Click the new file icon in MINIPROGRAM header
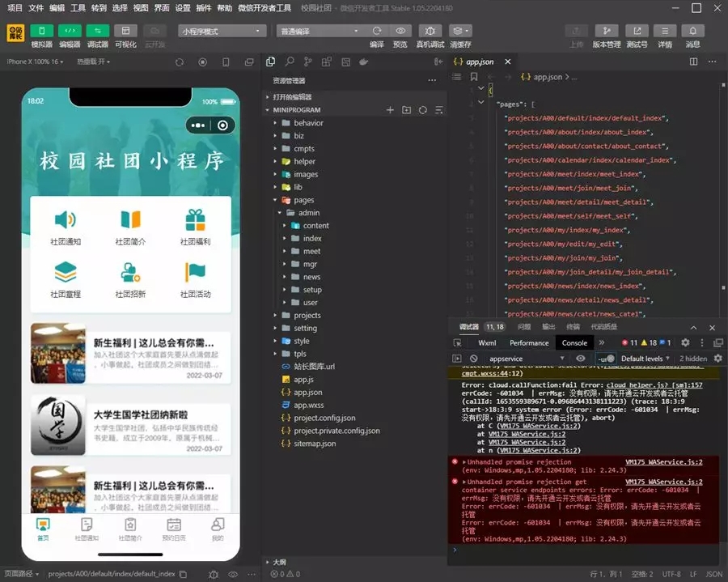Viewport: 728px width, 582px height. tap(390, 109)
